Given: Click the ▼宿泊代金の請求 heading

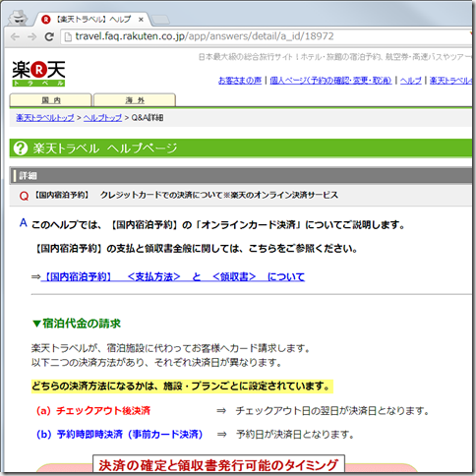Looking at the screenshot, I should pos(77,324).
